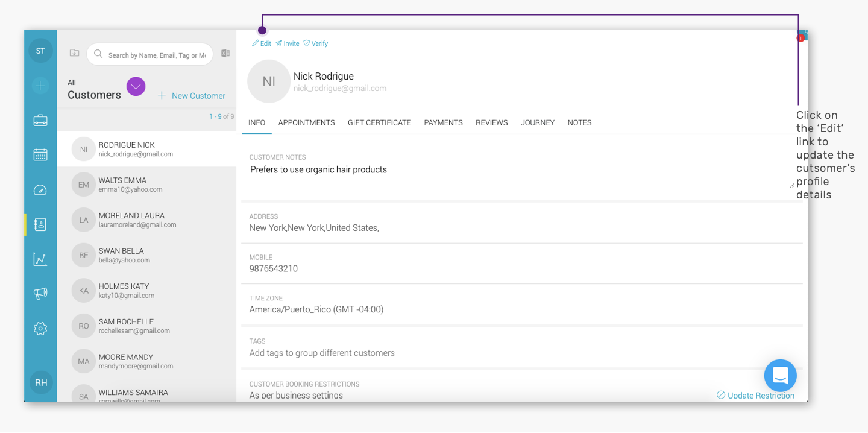The height and width of the screenshot is (433, 868).
Task: Click the address New York, United States
Action: (x=314, y=228)
